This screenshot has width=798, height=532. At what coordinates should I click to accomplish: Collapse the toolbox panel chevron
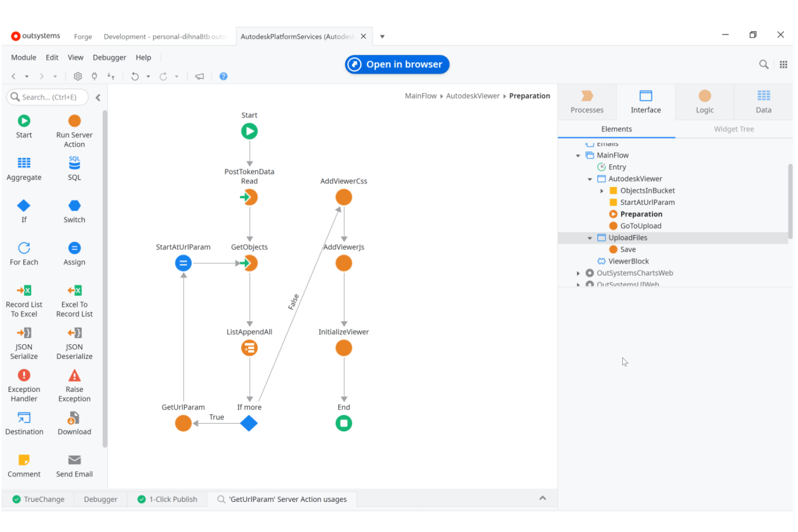(x=98, y=98)
